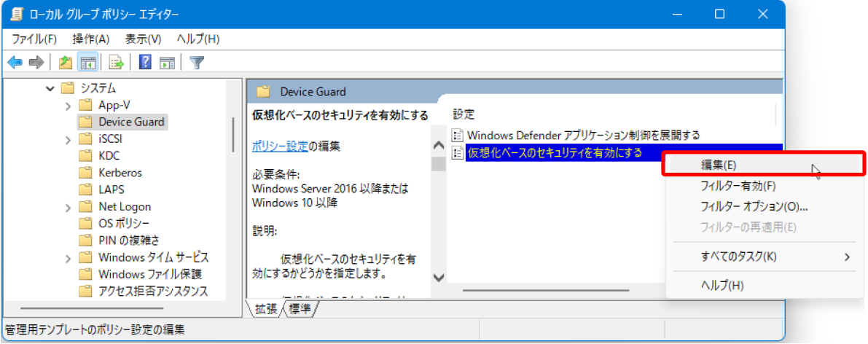This screenshot has width=868, height=344.
Task: Choose フィルター オプション(O)... in context menu
Action: click(x=764, y=207)
